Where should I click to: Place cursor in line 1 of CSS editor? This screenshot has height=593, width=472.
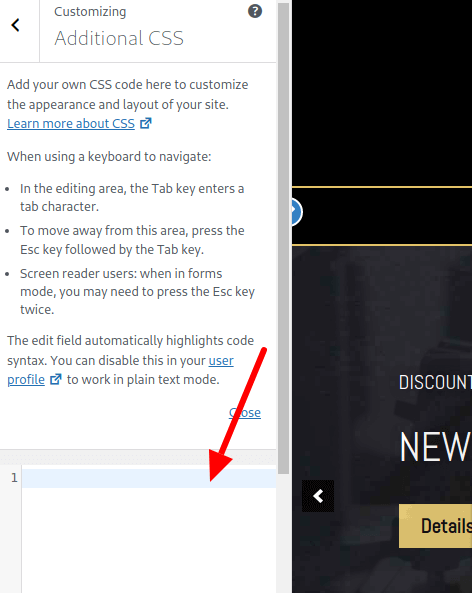click(149, 478)
